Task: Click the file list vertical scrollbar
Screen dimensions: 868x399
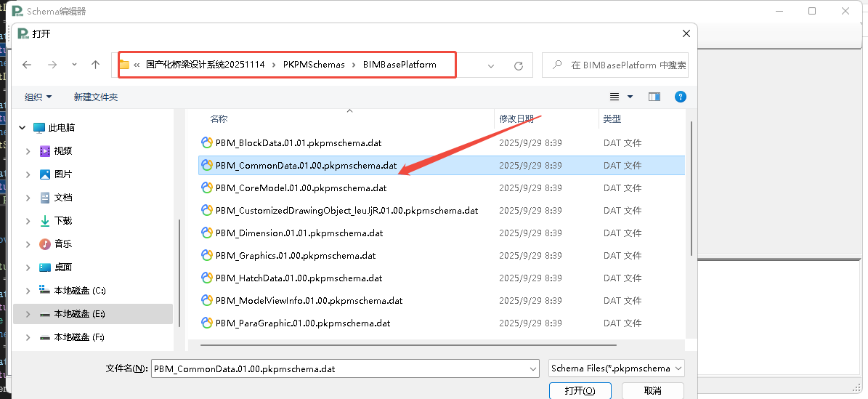Action: tap(691, 188)
